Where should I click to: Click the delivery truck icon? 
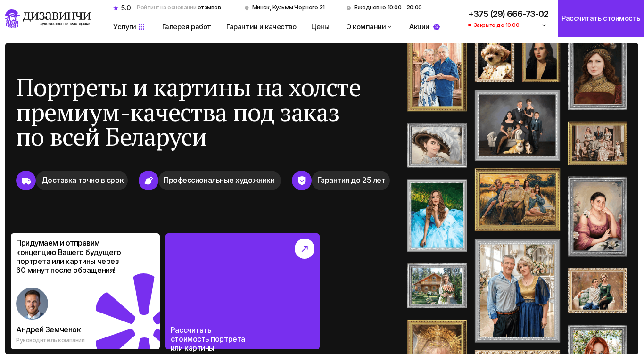[26, 181]
